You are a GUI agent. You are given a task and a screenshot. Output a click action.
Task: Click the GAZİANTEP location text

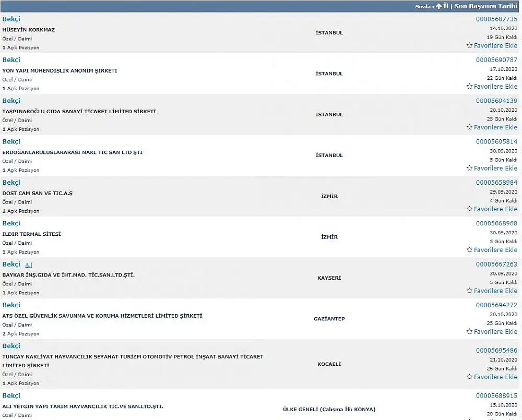(329, 319)
